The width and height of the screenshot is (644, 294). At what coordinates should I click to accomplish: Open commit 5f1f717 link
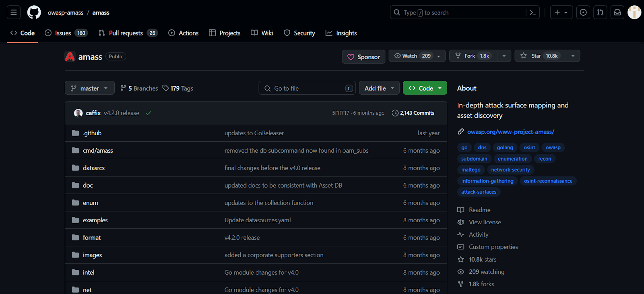(341, 113)
